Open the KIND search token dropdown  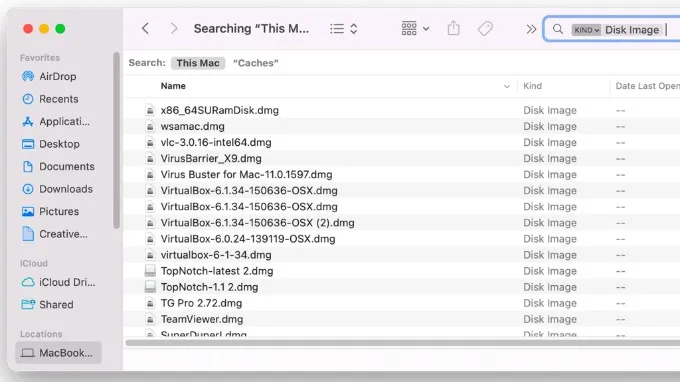(586, 30)
